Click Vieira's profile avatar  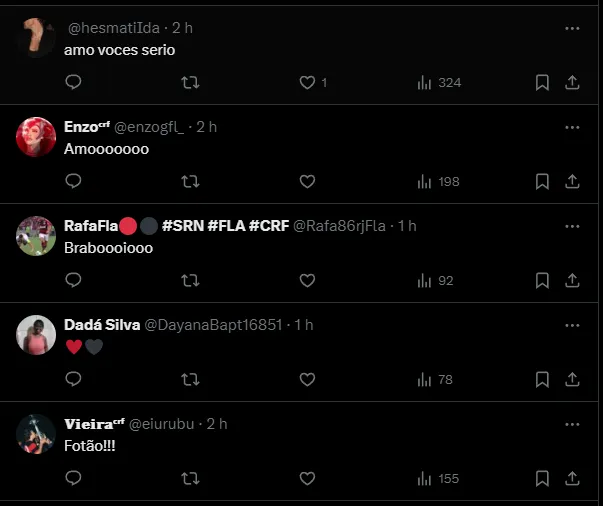(x=36, y=434)
